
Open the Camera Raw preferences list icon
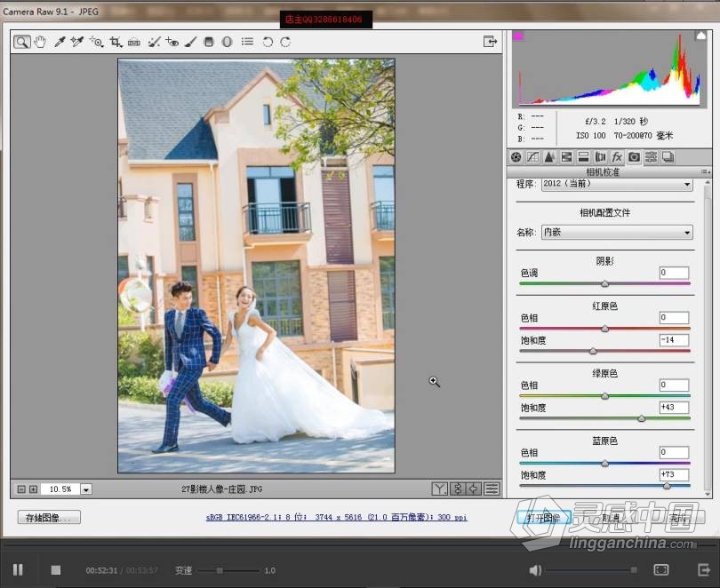click(247, 42)
